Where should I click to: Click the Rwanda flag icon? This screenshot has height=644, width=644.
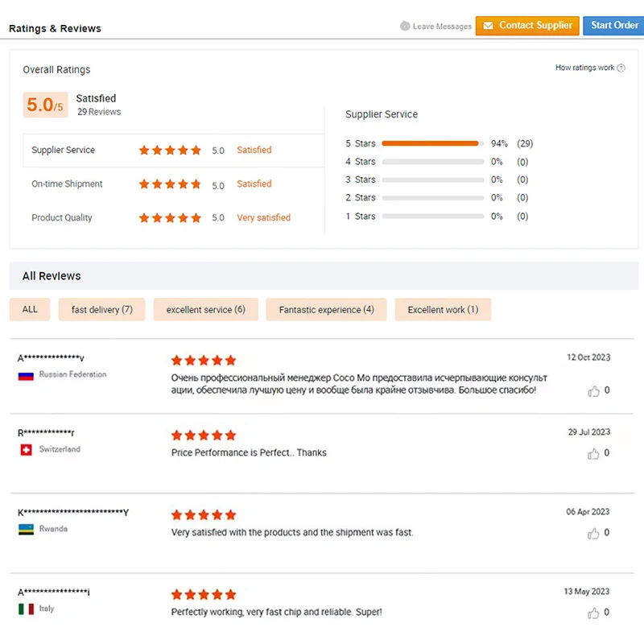pyautogui.click(x=26, y=530)
